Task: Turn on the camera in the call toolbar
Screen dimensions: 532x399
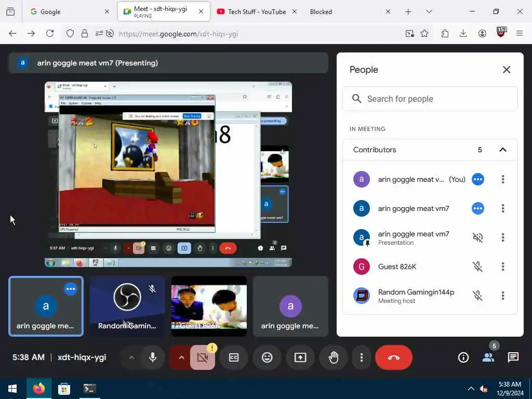Action: [203, 357]
